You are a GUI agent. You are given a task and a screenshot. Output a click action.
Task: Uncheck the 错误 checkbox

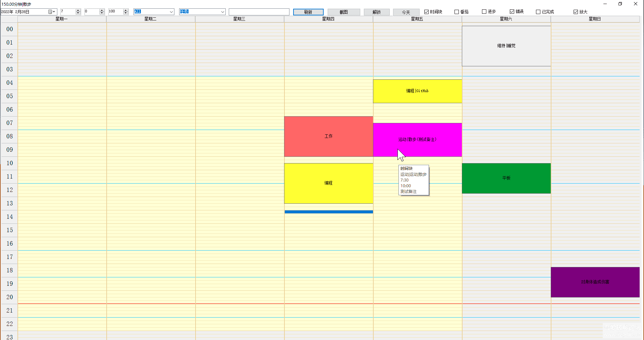pos(512,12)
